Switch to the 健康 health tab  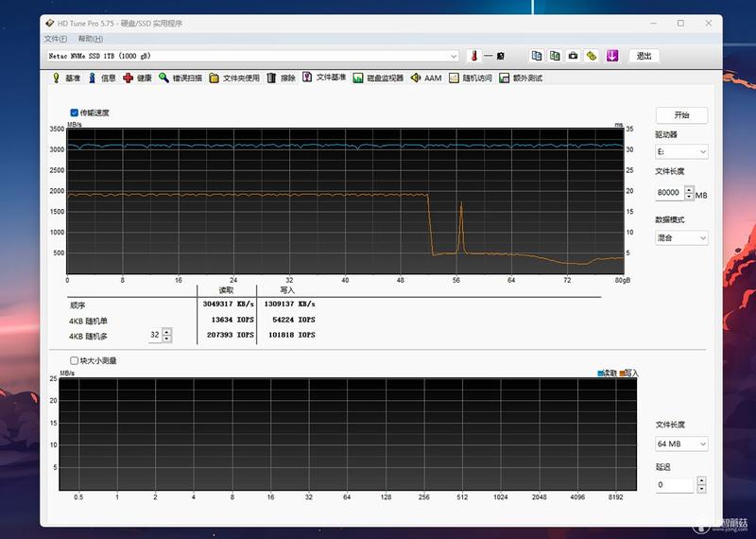point(138,78)
